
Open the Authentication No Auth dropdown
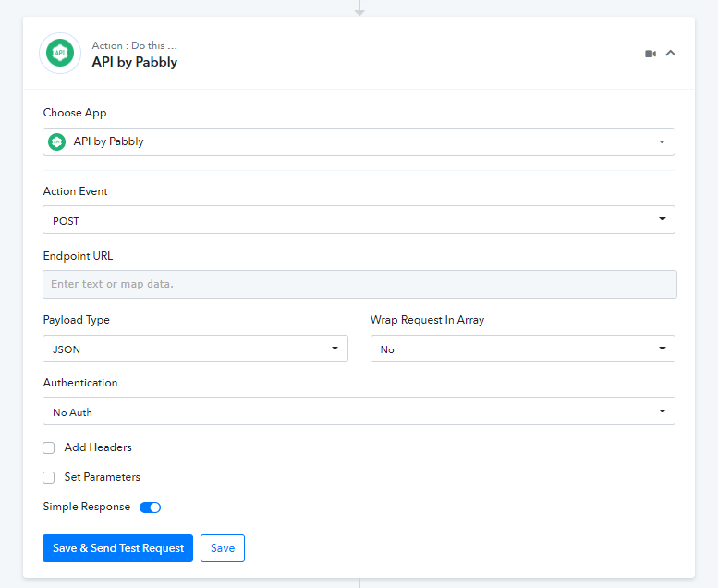(359, 411)
